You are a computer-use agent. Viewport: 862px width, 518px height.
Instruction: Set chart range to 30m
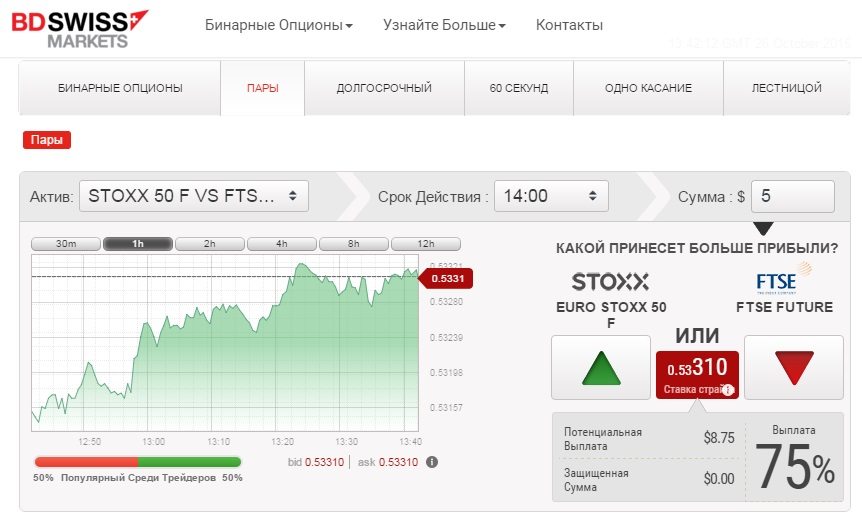click(x=66, y=244)
